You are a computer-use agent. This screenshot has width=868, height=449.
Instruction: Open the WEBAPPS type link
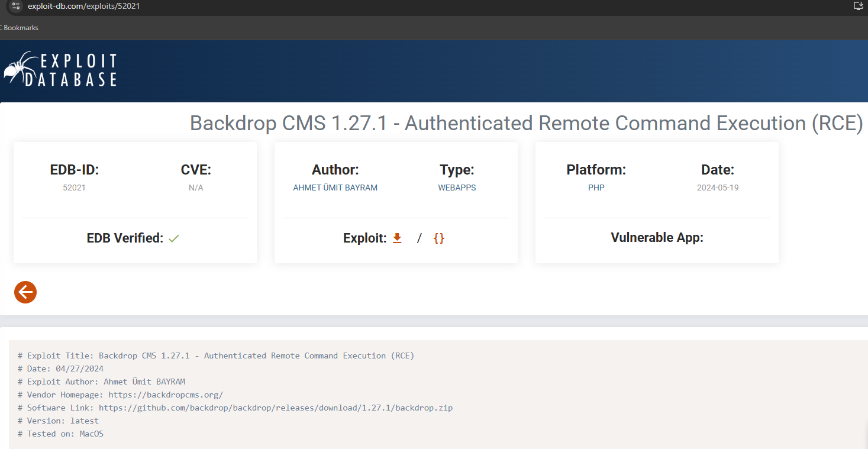457,188
